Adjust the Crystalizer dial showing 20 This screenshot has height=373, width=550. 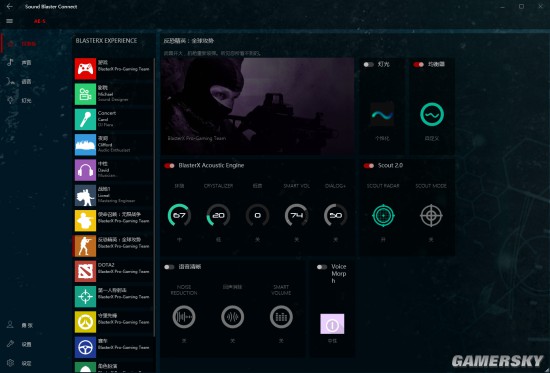tap(218, 215)
